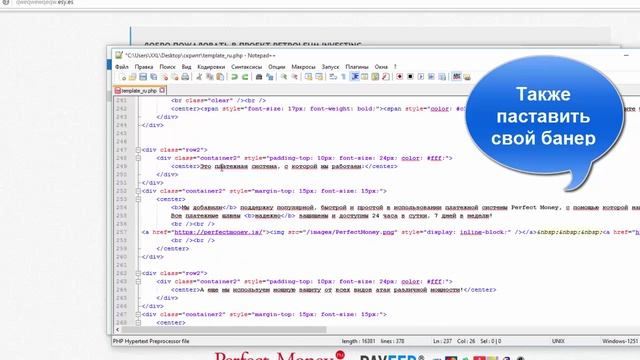This screenshot has height=360, width=640.
Task: Paste from clipboard with the toolbar icon
Action: (220, 77)
